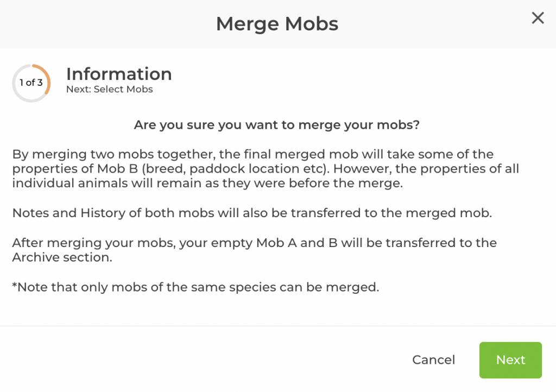Click the '1 of 3' step indicator
The width and height of the screenshot is (556, 392).
pos(30,83)
